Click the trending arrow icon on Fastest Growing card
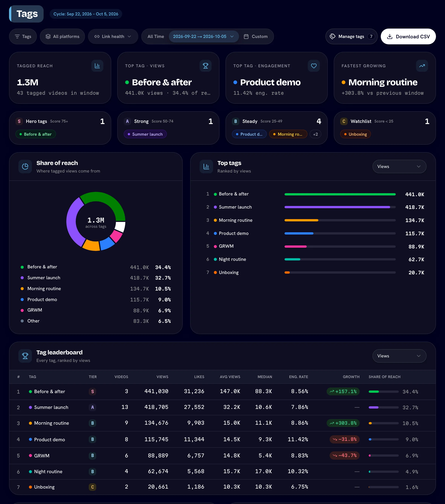The width and height of the screenshot is (445, 504). coord(422,66)
